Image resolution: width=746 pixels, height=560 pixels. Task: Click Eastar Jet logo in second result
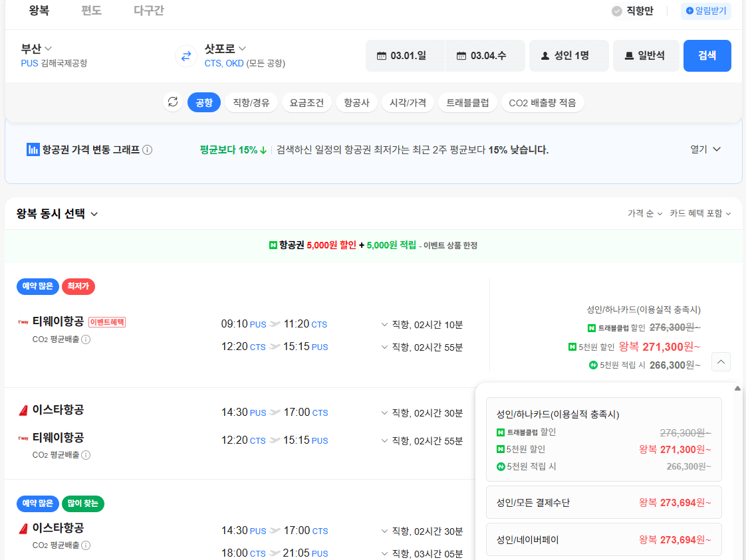point(23,411)
